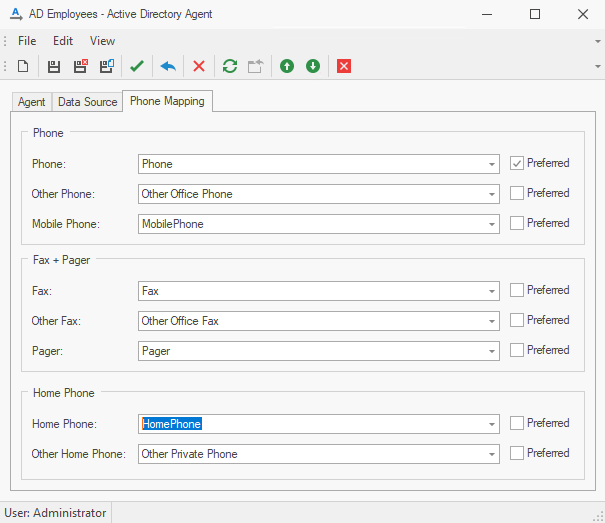605x523 pixels.
Task: Expand the Mobile Phone dropdown arrow
Action: (x=492, y=224)
